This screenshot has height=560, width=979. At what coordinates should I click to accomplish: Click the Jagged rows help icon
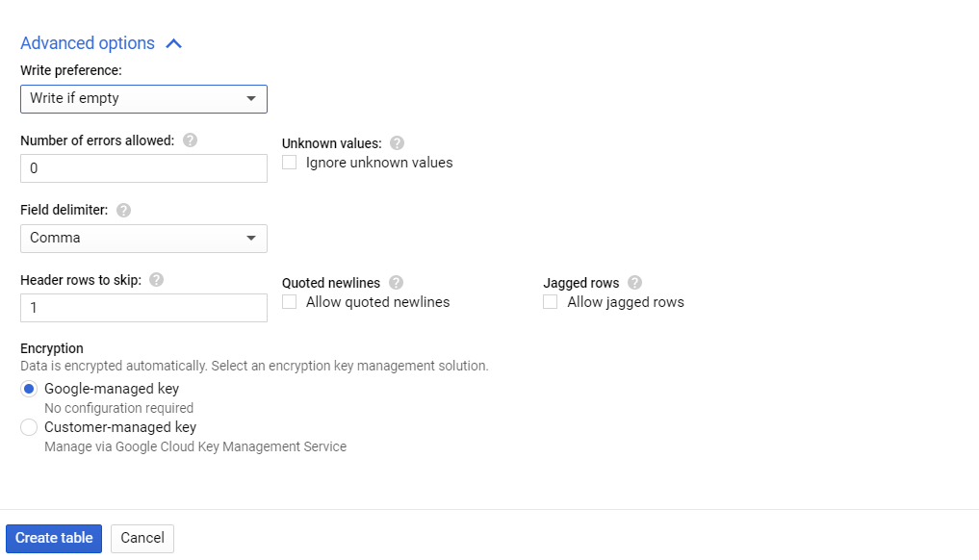(x=635, y=283)
